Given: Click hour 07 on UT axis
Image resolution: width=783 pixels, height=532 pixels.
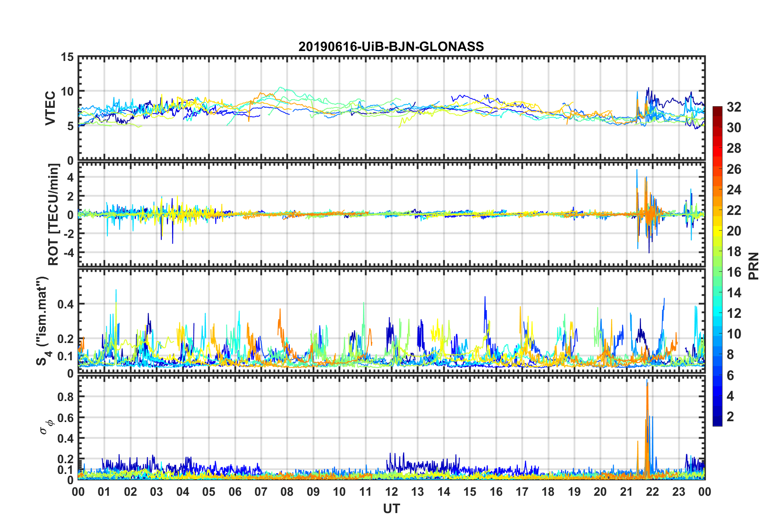Looking at the screenshot, I should click(261, 492).
